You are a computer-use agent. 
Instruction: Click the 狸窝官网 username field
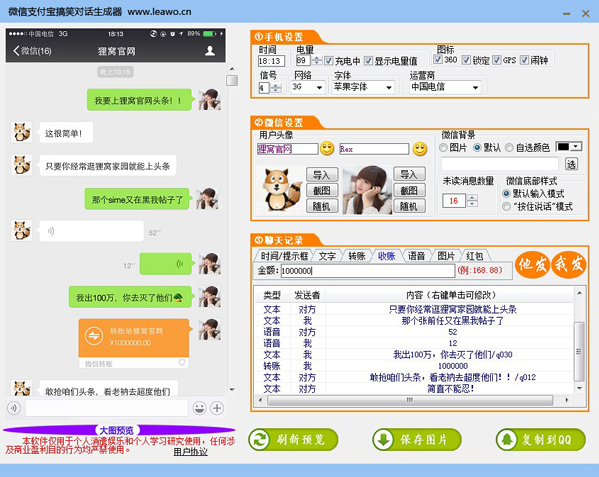[288, 149]
